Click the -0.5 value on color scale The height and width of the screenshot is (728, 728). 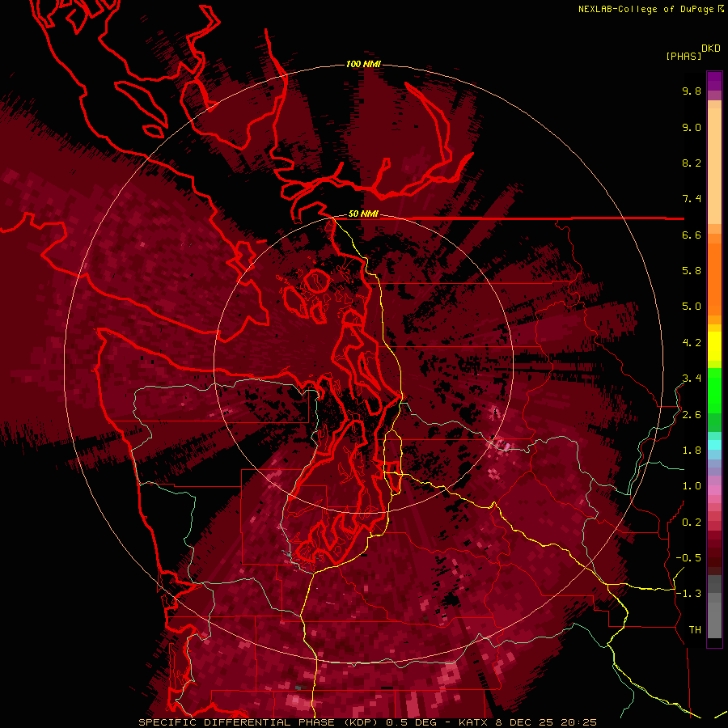tap(688, 558)
